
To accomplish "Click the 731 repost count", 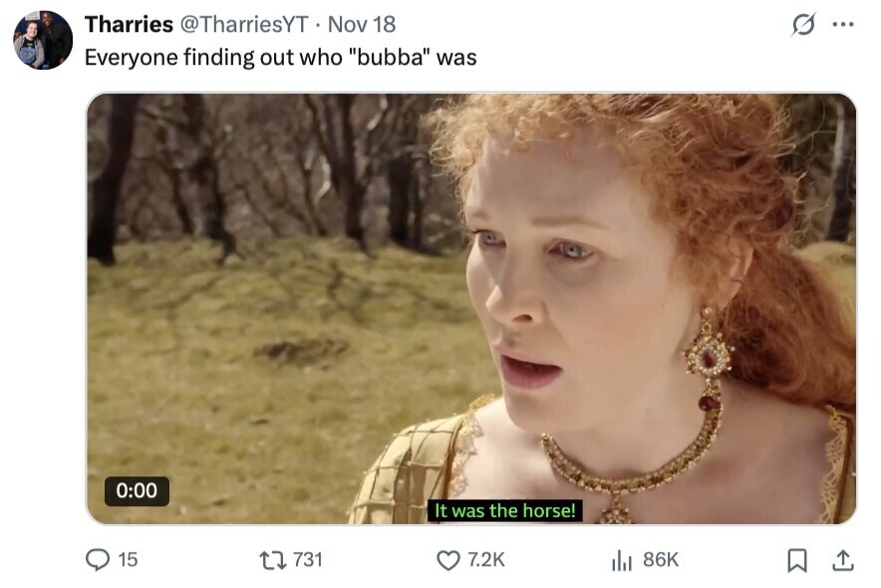I will point(307,560).
